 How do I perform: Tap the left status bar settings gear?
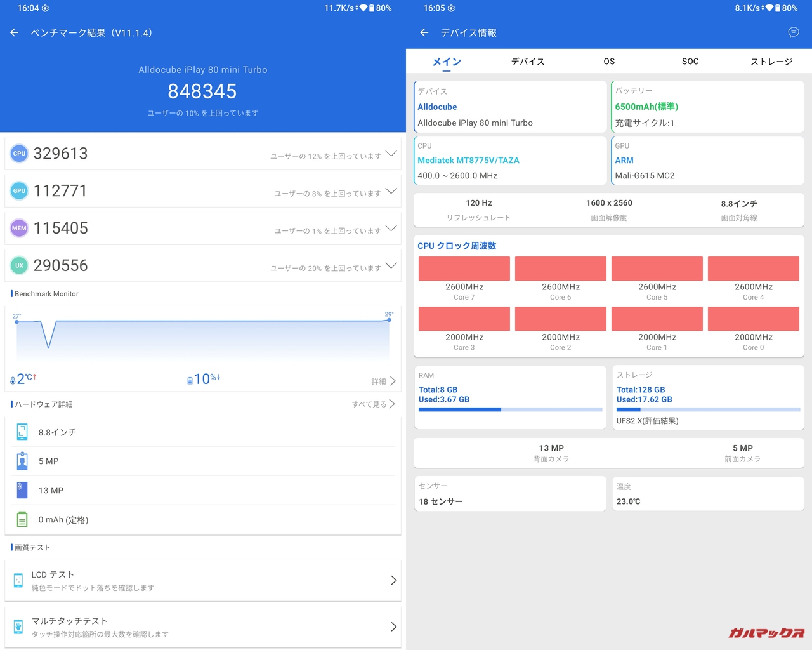(x=45, y=8)
